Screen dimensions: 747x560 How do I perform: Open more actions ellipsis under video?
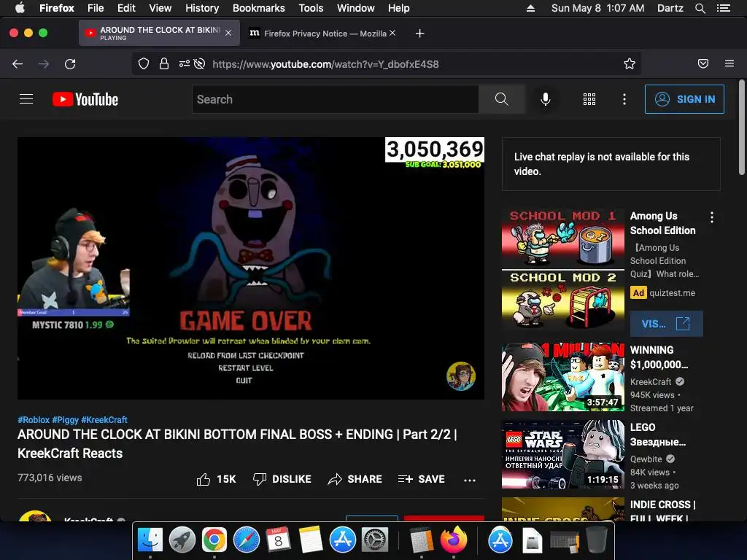[470, 480]
